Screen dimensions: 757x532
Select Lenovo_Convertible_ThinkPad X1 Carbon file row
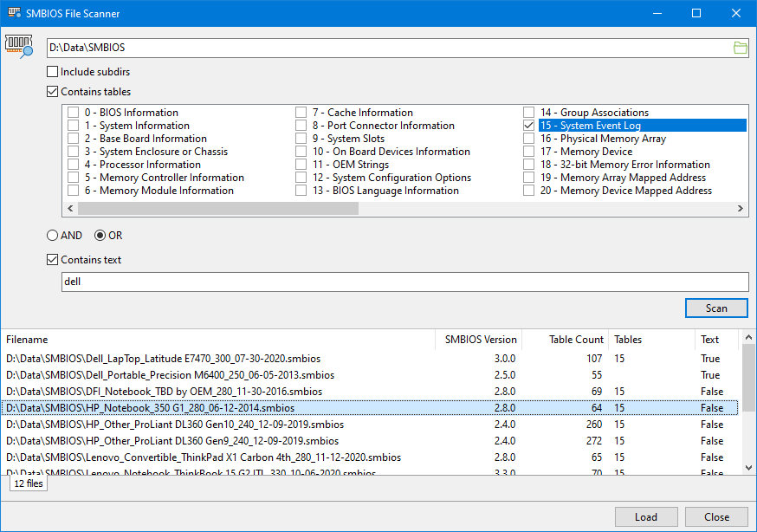click(370, 457)
